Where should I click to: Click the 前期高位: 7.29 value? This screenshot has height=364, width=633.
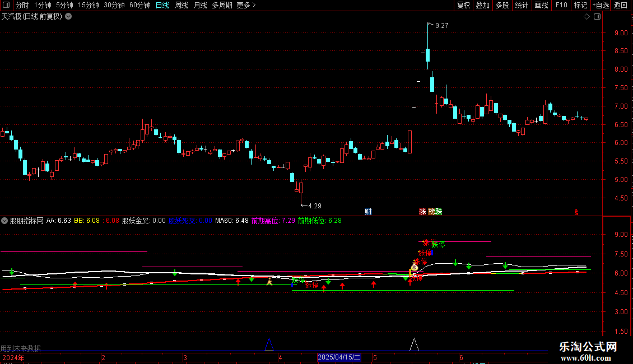(x=273, y=221)
